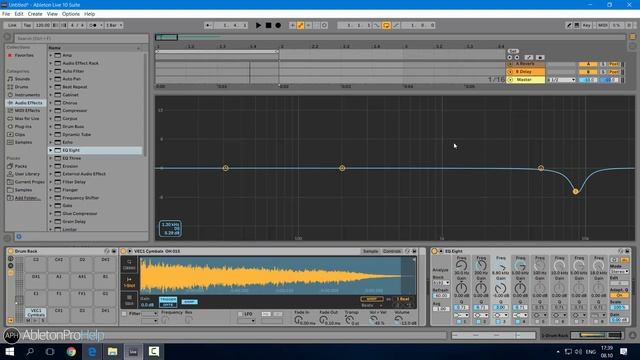
Task: Toggle MIDI map mode switch
Action: 602,25
